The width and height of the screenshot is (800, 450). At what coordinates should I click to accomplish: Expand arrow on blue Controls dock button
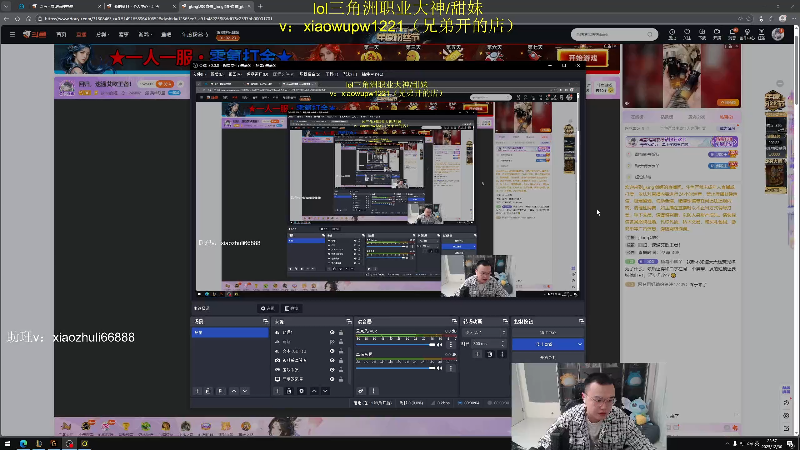pyautogui.click(x=580, y=344)
